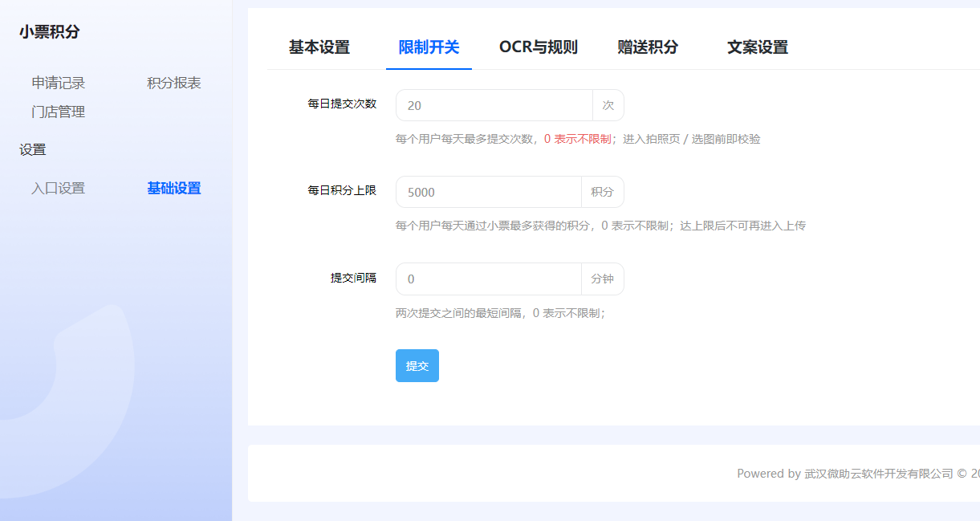The image size is (980, 521).
Task: Open 入口设置 in the sidebar
Action: tap(59, 189)
